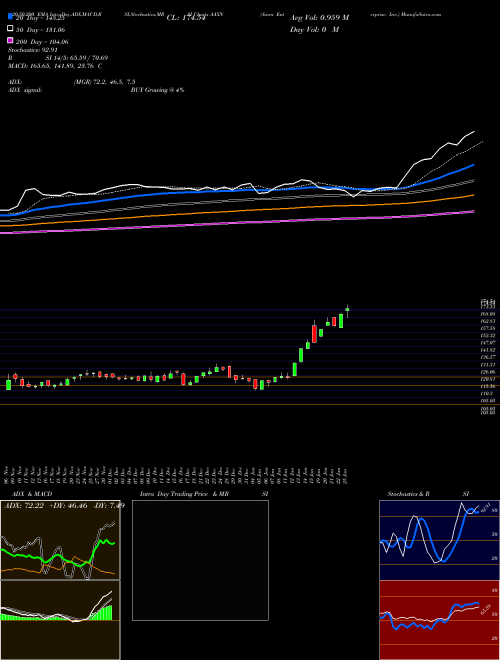Click the "CL: 174.34" closing price text

pyautogui.click(x=186, y=18)
